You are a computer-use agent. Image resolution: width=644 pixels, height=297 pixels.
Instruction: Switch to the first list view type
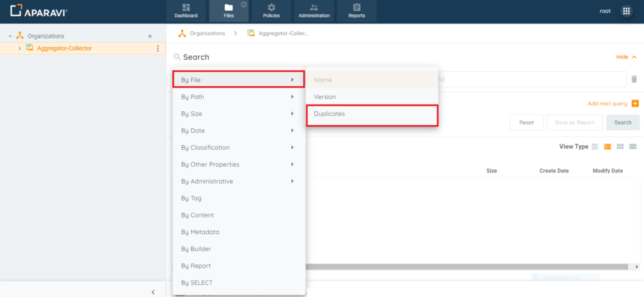595,147
